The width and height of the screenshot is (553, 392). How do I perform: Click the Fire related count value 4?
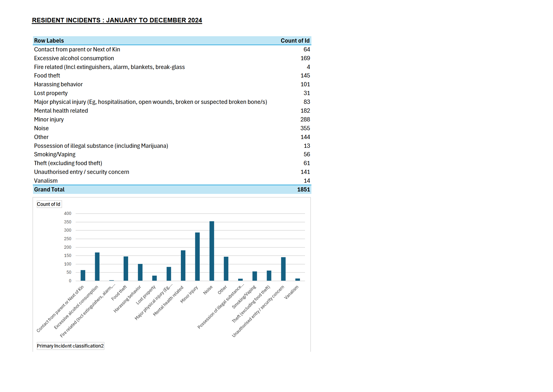(308, 67)
